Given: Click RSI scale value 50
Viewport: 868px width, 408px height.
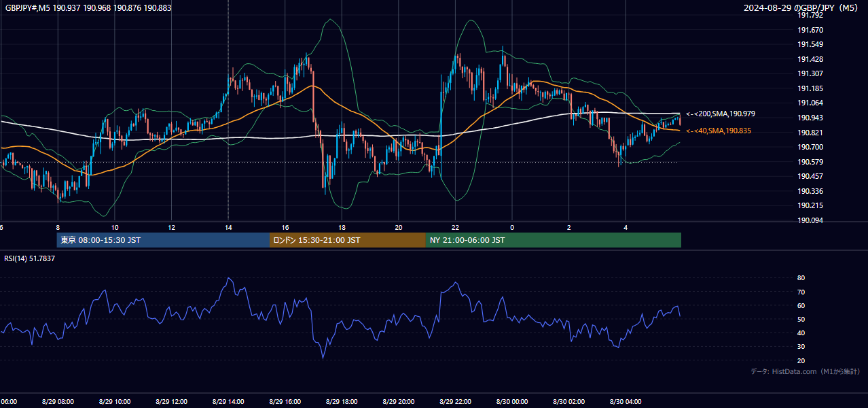Looking at the screenshot, I should [x=801, y=319].
